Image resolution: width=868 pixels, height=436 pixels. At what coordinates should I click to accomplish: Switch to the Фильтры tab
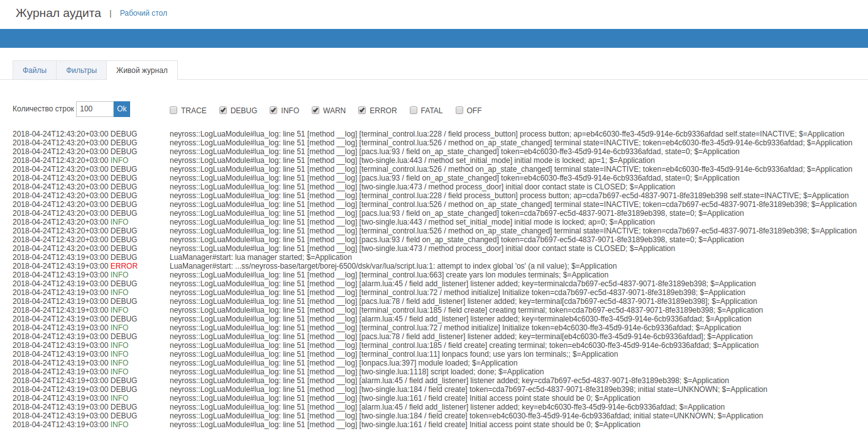click(x=81, y=70)
